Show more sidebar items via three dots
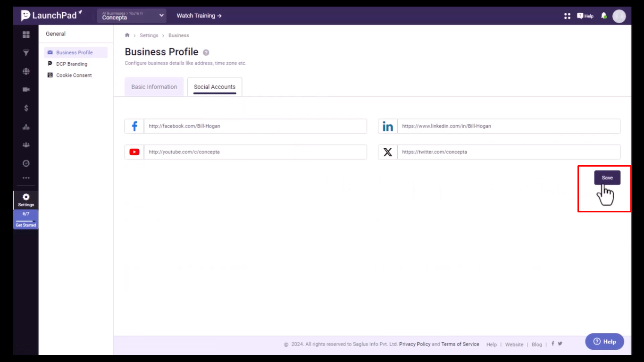The width and height of the screenshot is (644, 362). point(26,178)
